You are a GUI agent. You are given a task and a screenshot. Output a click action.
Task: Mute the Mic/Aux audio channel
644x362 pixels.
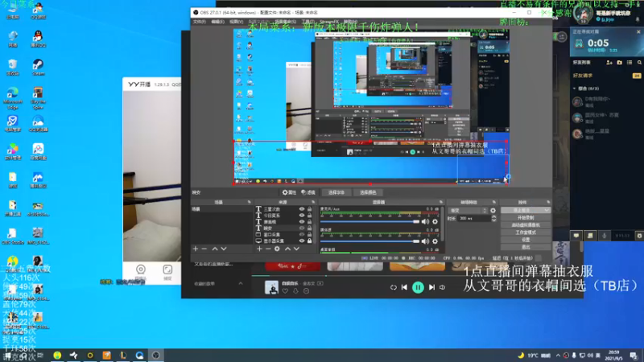click(x=425, y=222)
